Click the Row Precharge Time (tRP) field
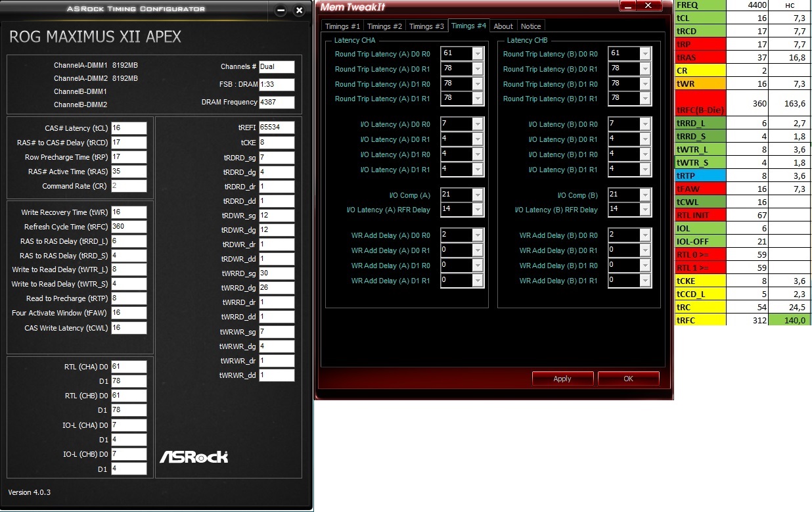The image size is (812, 512). 129,157
